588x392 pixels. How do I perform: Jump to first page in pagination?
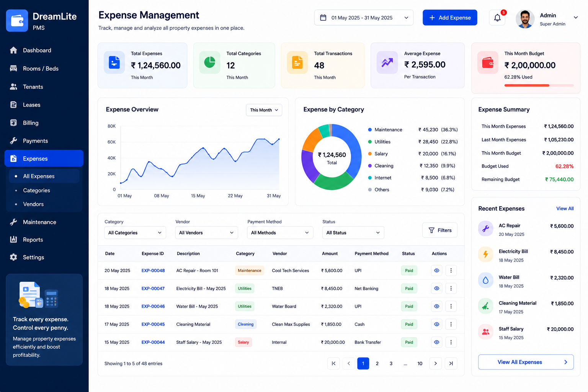[x=333, y=364]
